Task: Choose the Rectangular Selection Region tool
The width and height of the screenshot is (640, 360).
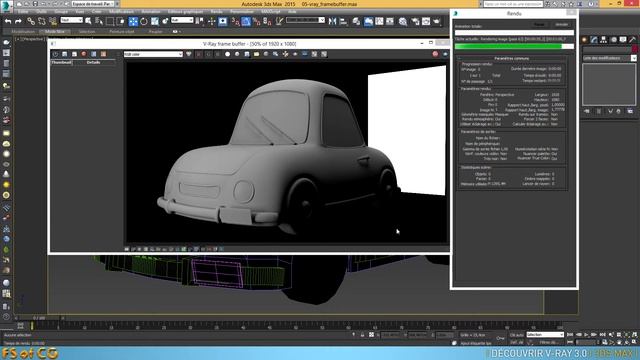Action: (x=110, y=21)
